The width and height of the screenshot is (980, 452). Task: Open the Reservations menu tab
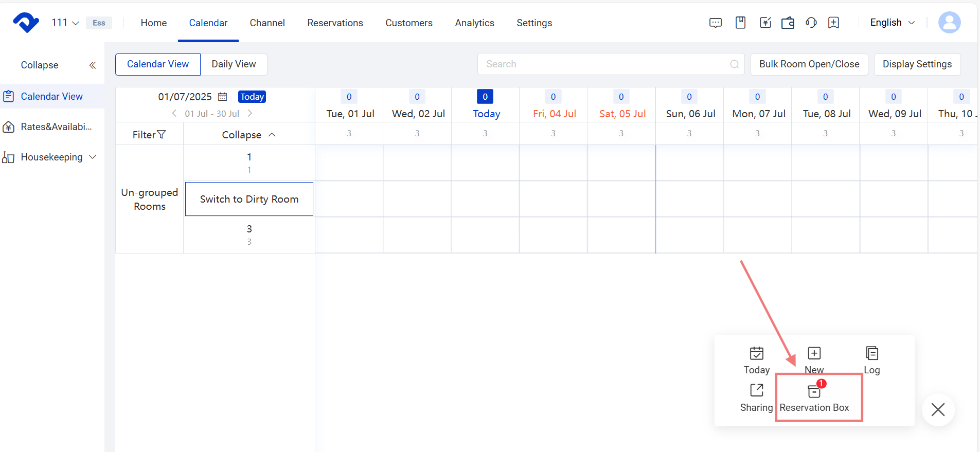pyautogui.click(x=335, y=23)
